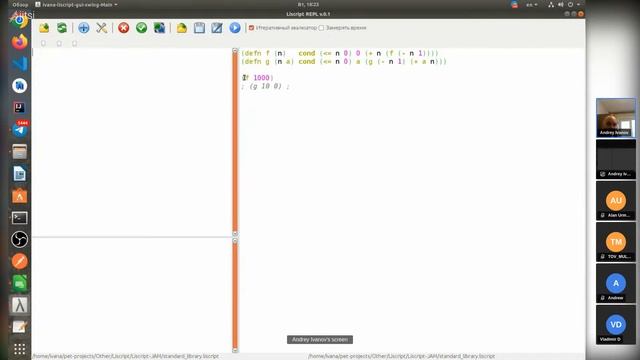640x360 pixels.
Task: Enable the 'Замерить время' checkbox
Action: tap(321, 28)
